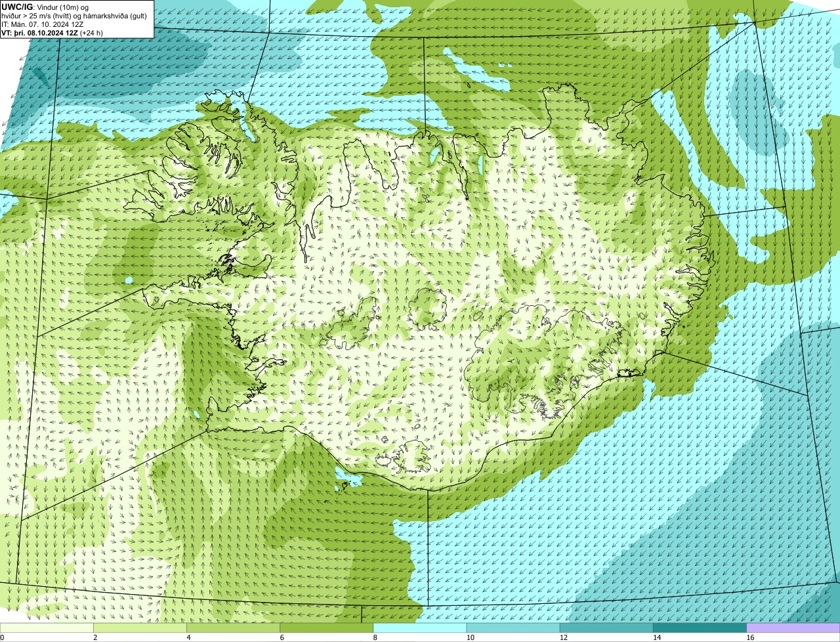Click the 'UWC/IG: Vindur (10m) og' title line
The height and width of the screenshot is (642, 840).
(45, 7)
